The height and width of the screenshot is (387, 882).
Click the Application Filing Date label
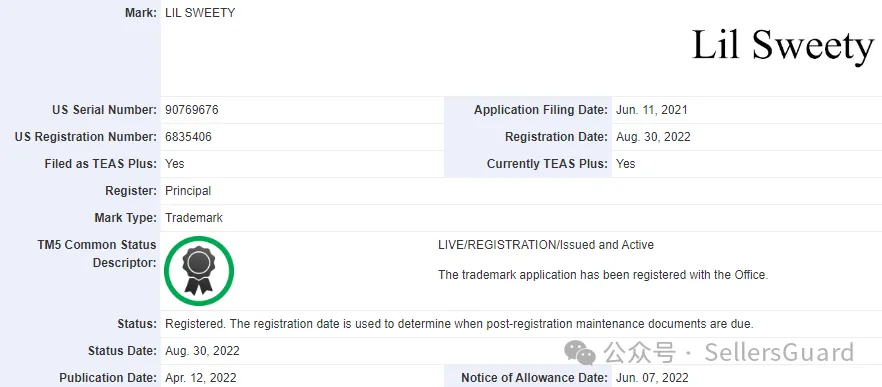click(x=541, y=110)
